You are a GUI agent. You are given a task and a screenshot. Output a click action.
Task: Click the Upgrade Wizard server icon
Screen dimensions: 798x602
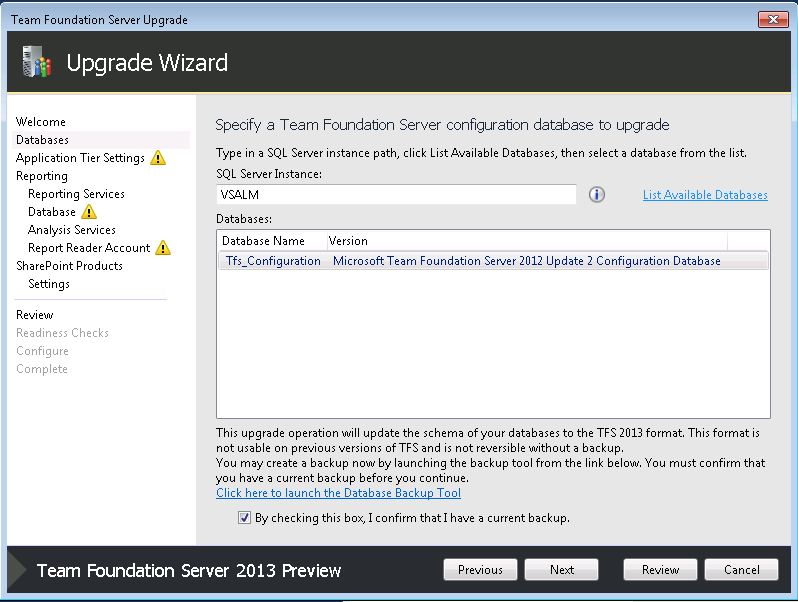(x=37, y=62)
